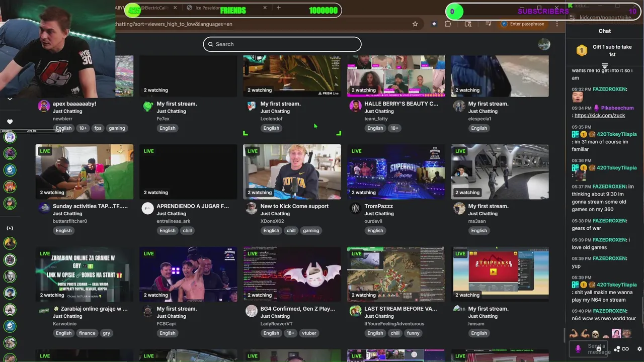Open the Chrome three-dot menu

click(557, 24)
